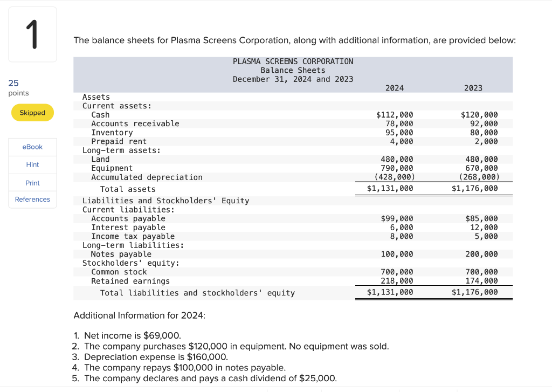Click the Hint link in the sidebar
This screenshot has width=552, height=392.
(32, 164)
